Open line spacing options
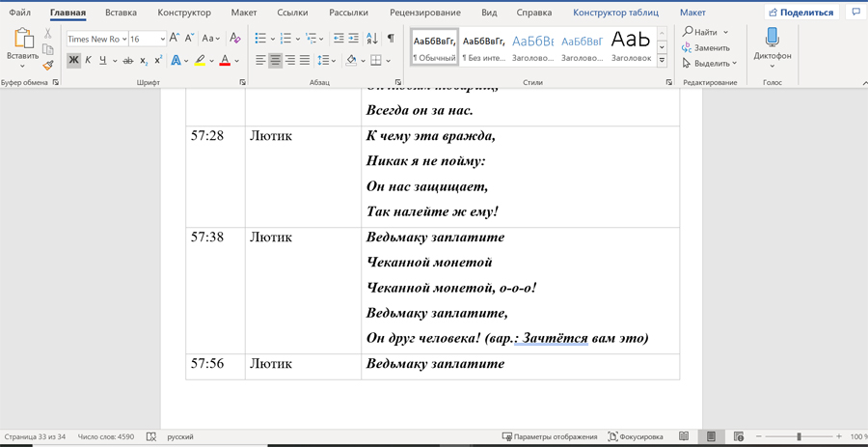 323,61
